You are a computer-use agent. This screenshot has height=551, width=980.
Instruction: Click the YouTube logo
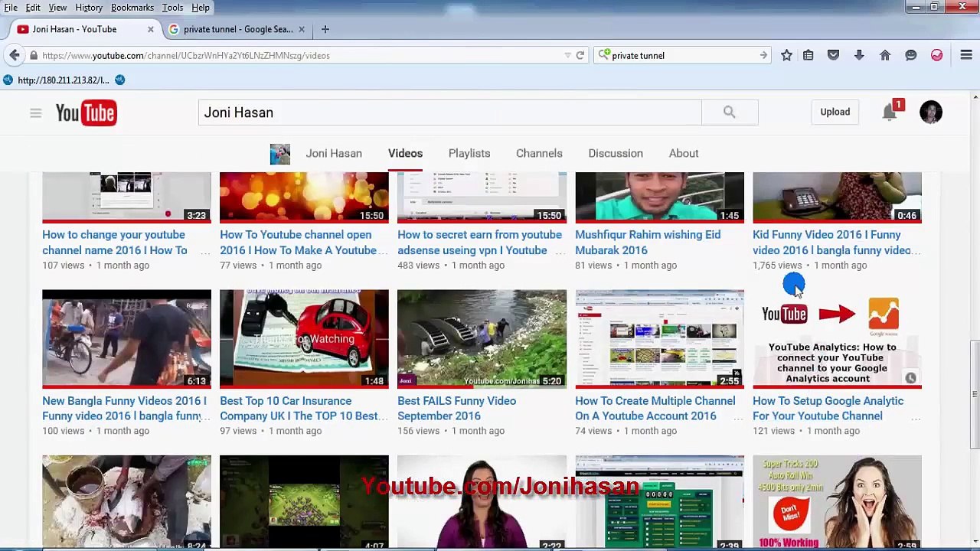click(x=86, y=113)
